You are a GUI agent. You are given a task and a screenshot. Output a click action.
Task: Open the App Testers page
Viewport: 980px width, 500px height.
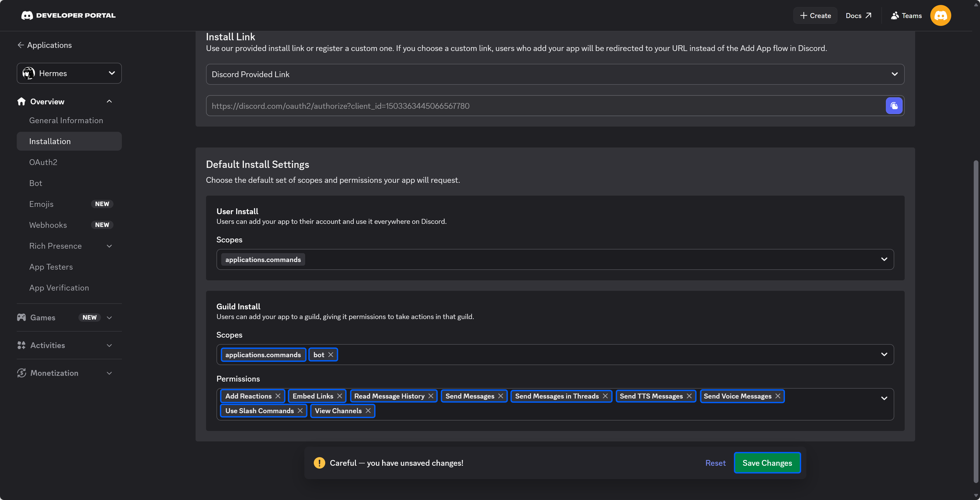tap(51, 267)
